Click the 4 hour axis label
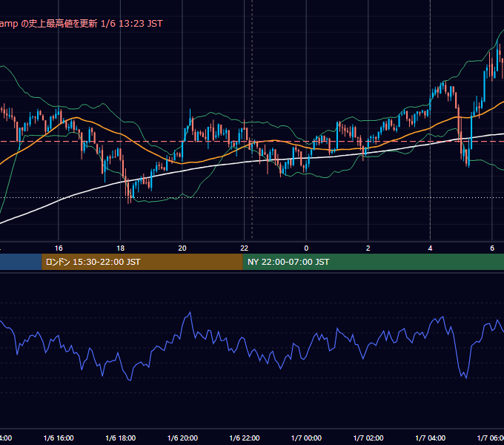504x445 pixels. (x=430, y=248)
